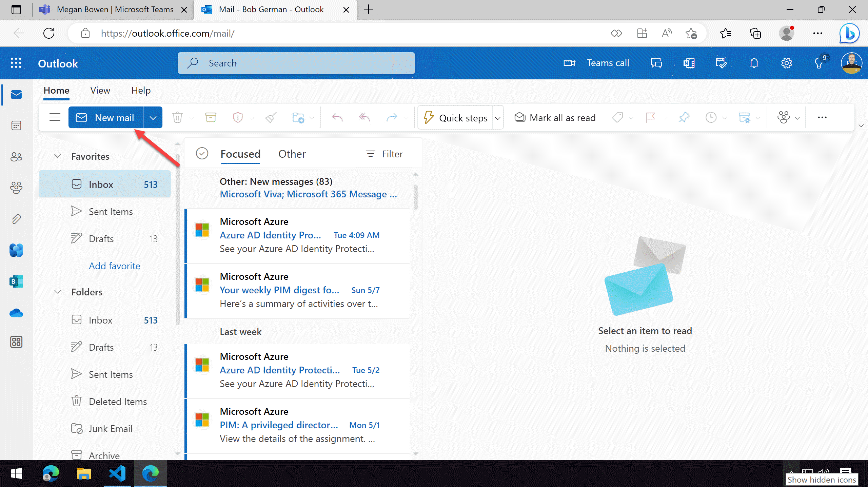Click Mark all as read
Viewport: 868px width, 487px height.
coord(555,118)
